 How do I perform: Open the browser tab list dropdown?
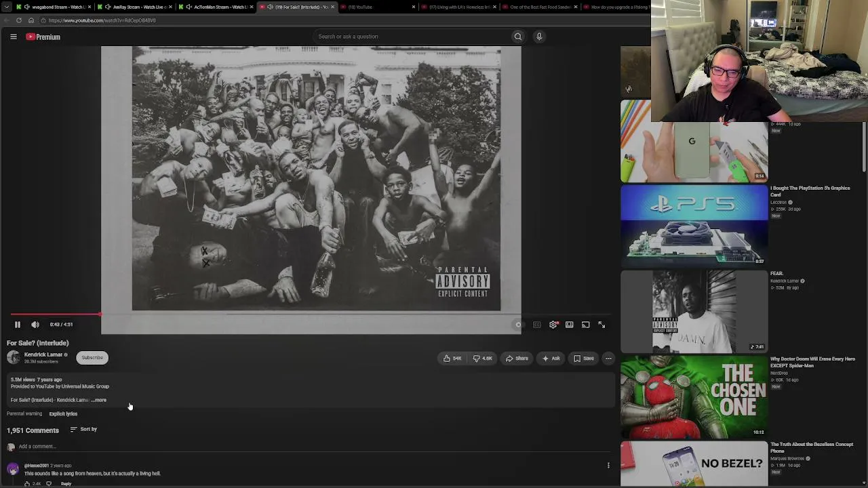click(x=7, y=7)
